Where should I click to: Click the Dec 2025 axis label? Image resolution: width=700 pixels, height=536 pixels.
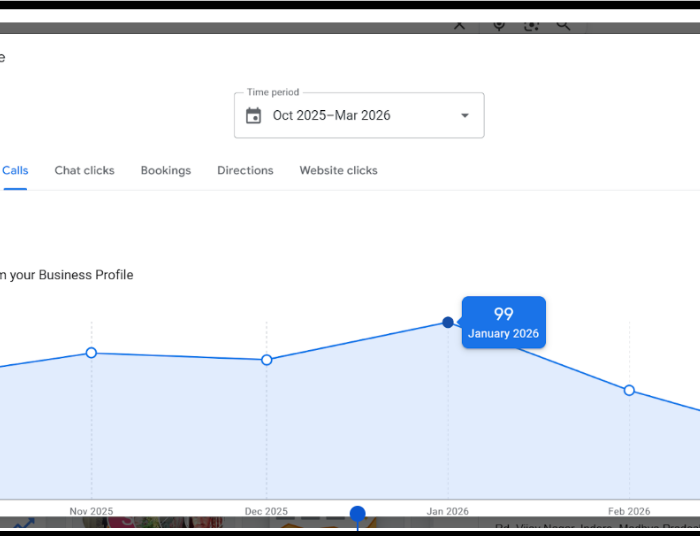pos(266,511)
